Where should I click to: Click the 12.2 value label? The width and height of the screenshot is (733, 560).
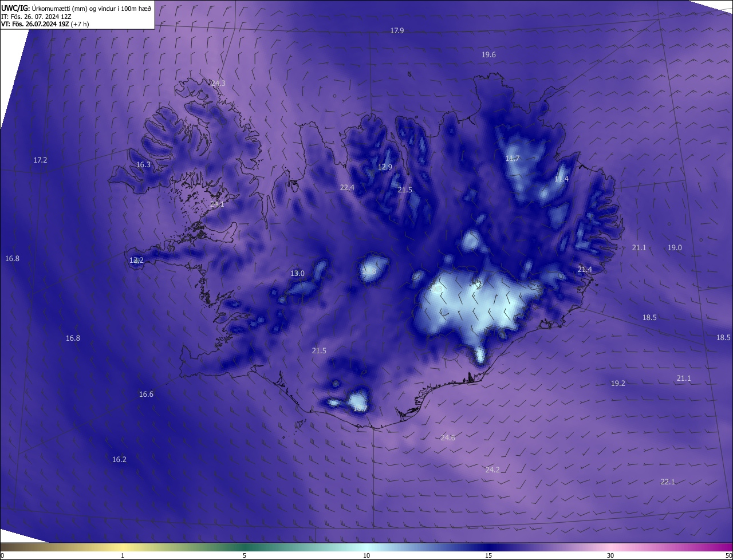point(136,260)
